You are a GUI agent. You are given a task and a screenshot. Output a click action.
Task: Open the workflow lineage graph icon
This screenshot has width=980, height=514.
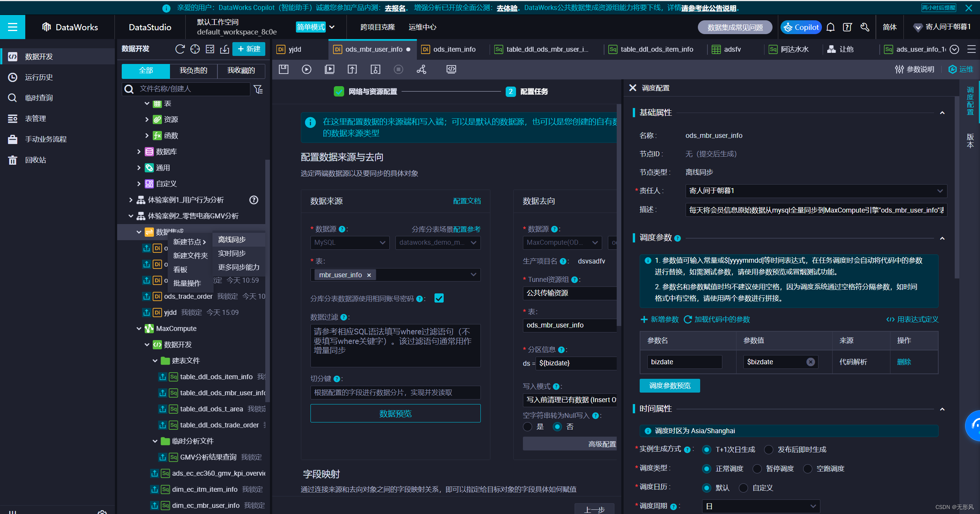(421, 69)
